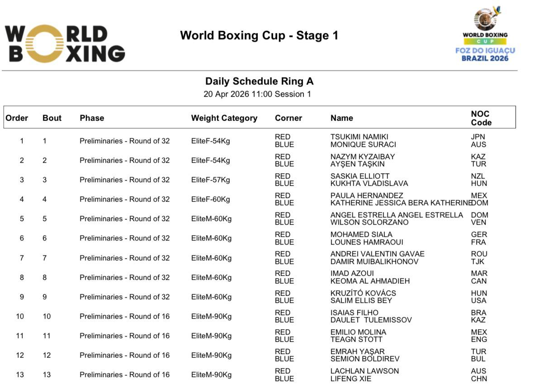Click the name LOUNES HAMRAOUI

pos(366,242)
